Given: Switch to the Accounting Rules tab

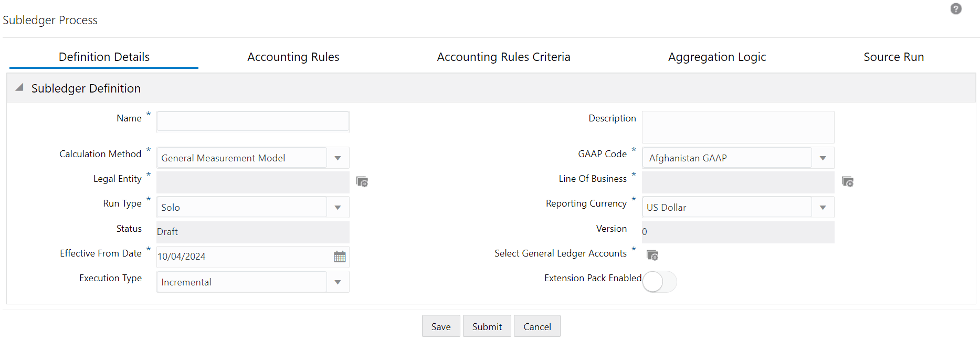Looking at the screenshot, I should tap(293, 57).
